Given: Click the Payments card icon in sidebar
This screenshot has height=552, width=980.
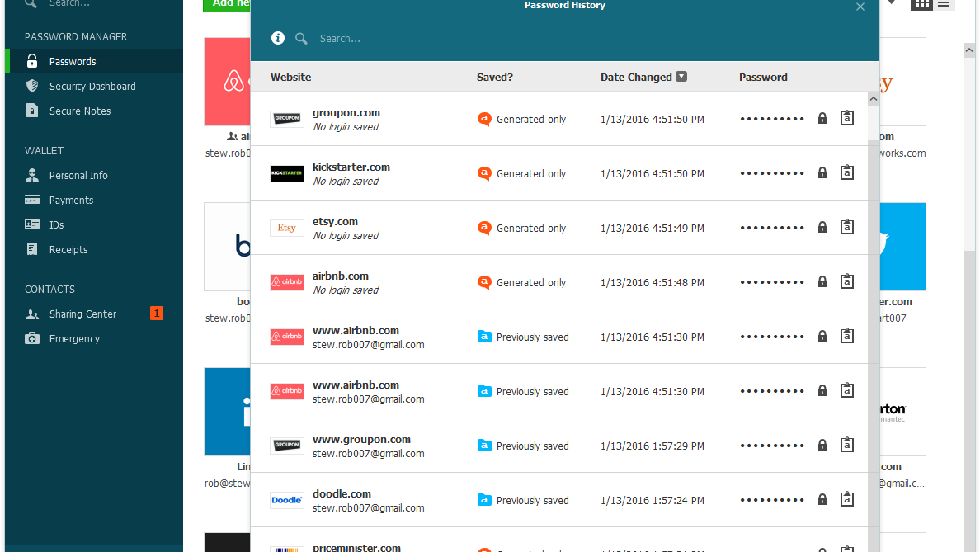Looking at the screenshot, I should (32, 200).
